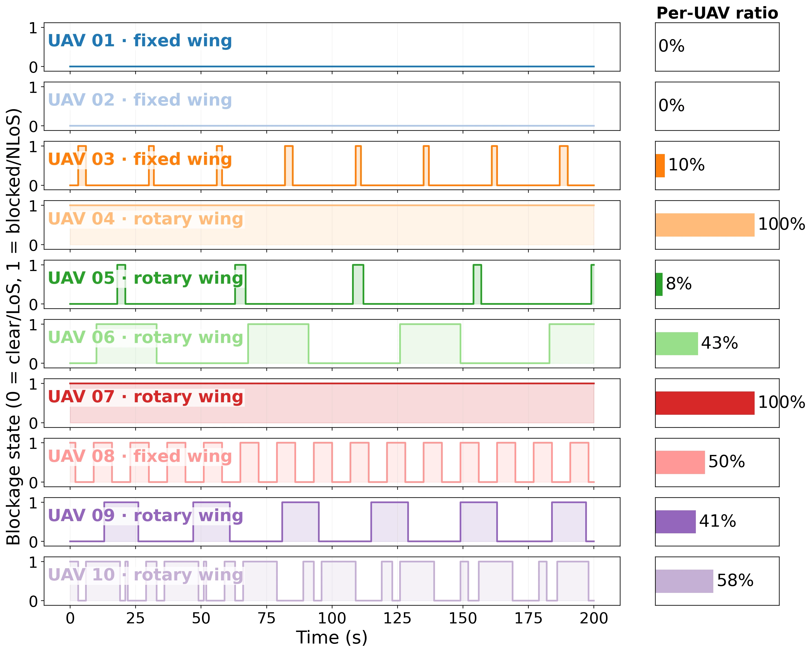Click the 'UAV 09 · rotary wing' label
The height and width of the screenshot is (653, 812).
pos(145,516)
